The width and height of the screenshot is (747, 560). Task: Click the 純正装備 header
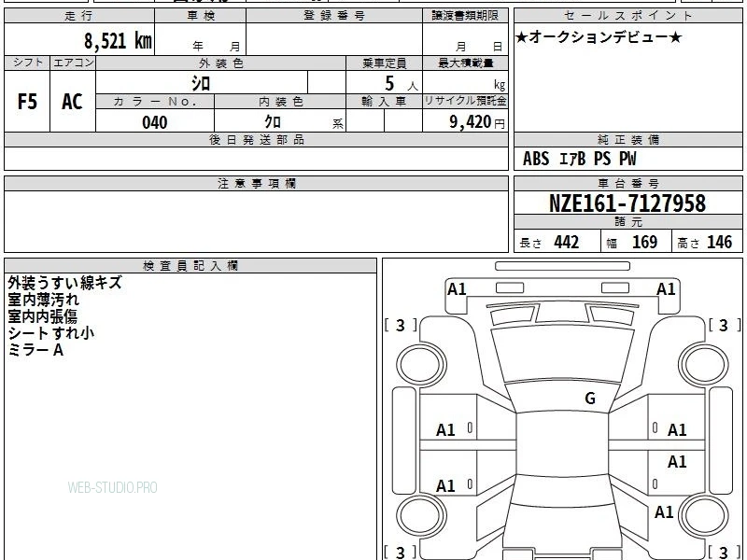(x=627, y=140)
